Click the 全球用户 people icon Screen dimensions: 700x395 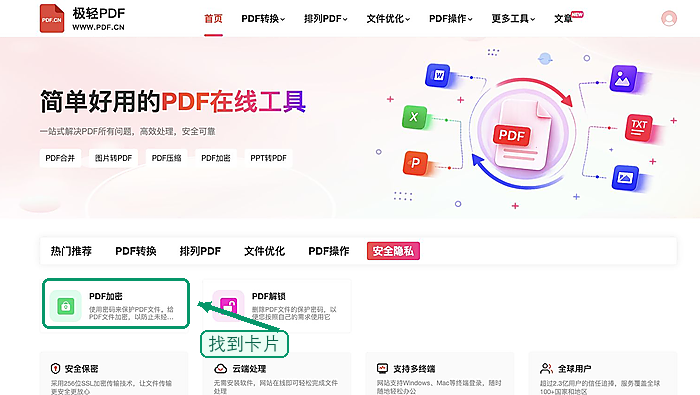(546, 369)
